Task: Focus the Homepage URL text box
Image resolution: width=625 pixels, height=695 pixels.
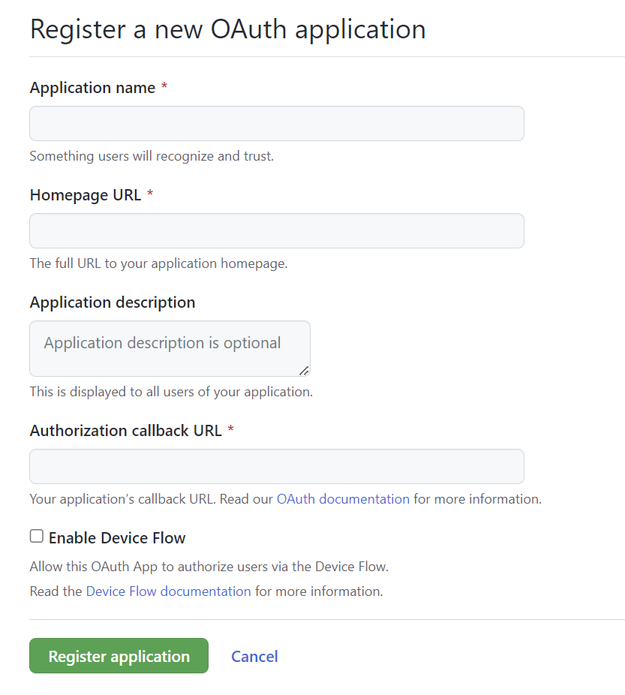Action: pyautogui.click(x=276, y=231)
